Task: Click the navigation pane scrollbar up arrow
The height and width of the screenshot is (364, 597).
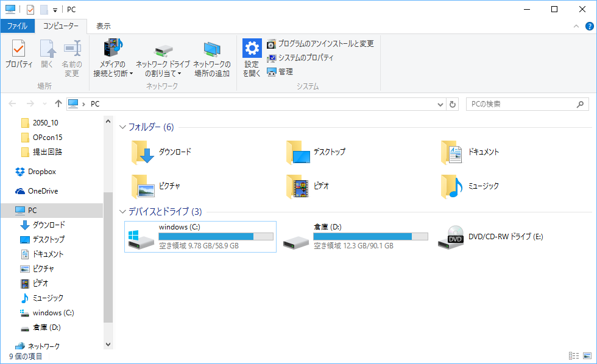Action: pos(108,121)
